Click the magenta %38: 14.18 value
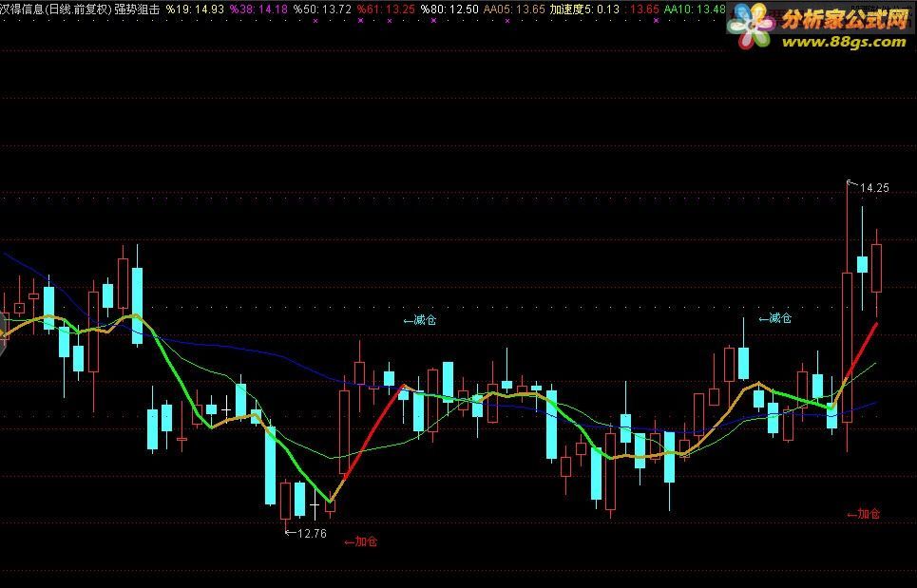 pyautogui.click(x=258, y=9)
